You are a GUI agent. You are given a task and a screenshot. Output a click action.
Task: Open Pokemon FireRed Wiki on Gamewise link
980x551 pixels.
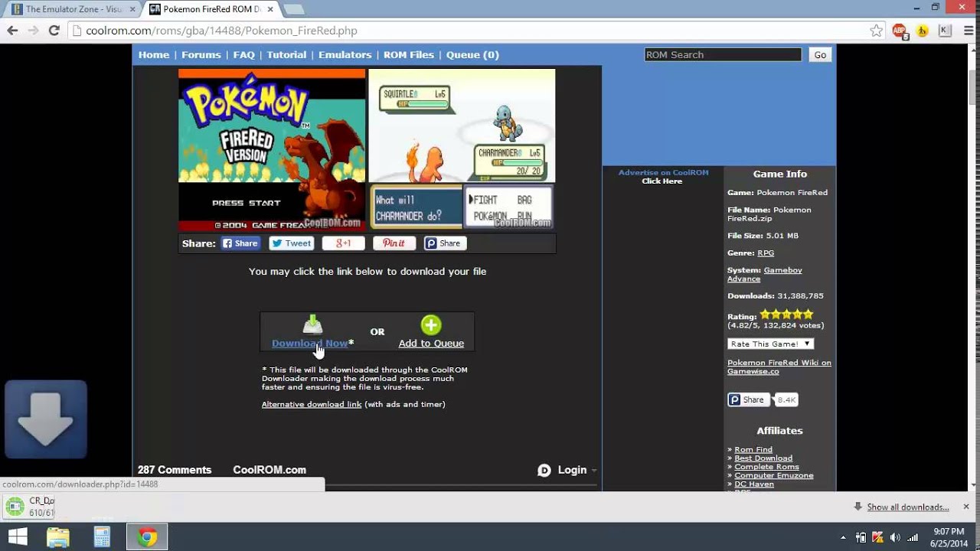point(779,367)
